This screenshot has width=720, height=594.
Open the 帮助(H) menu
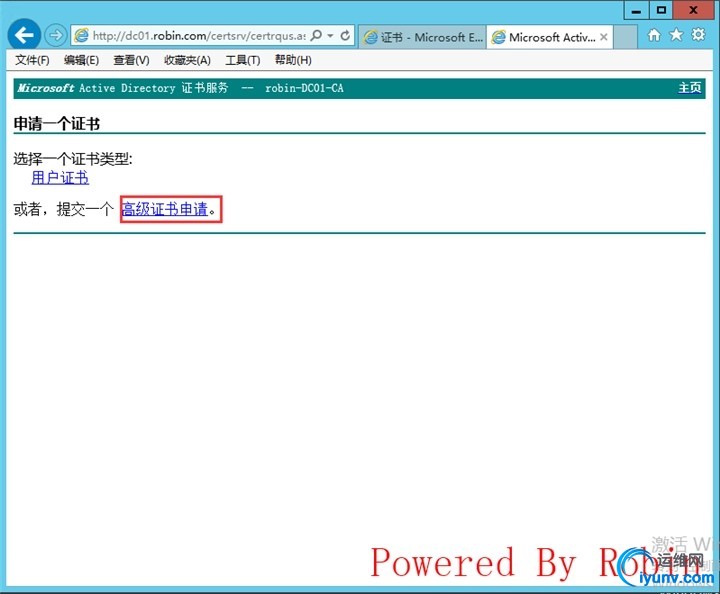(x=293, y=60)
